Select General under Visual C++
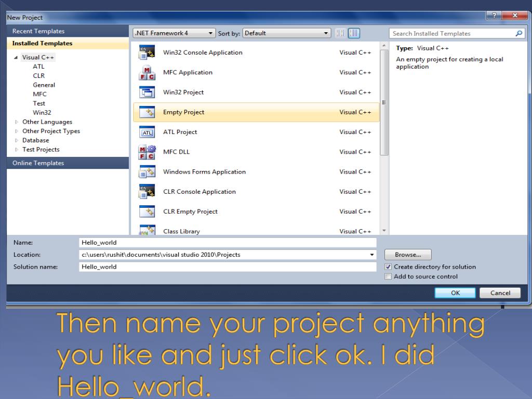The image size is (532, 399). [44, 85]
